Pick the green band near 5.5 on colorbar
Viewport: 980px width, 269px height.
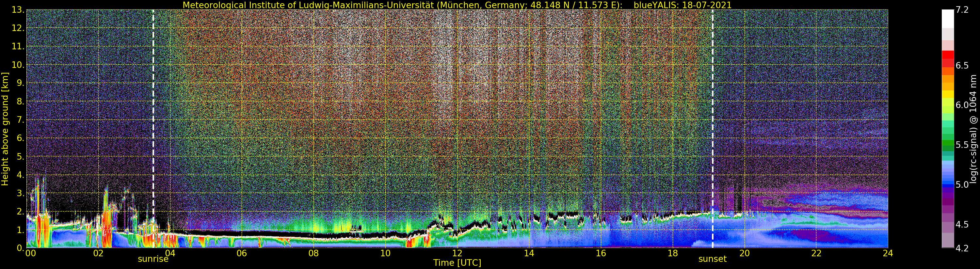click(x=947, y=145)
